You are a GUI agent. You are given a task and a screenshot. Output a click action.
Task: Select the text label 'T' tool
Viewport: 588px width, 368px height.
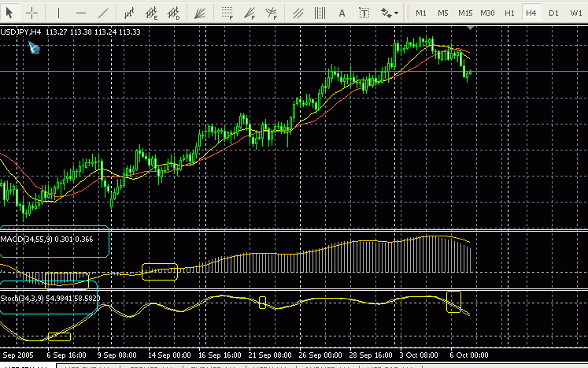click(x=364, y=13)
